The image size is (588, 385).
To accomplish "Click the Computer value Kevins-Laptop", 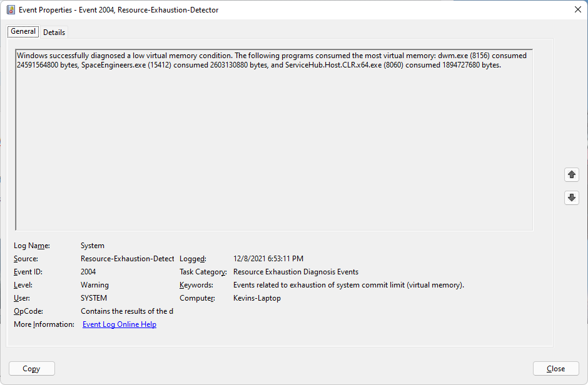I will 257,298.
